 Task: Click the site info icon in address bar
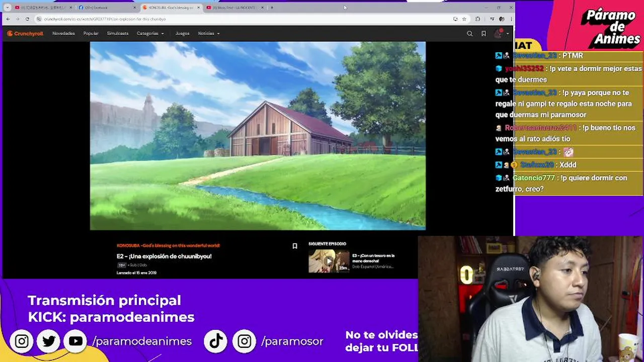click(39, 19)
